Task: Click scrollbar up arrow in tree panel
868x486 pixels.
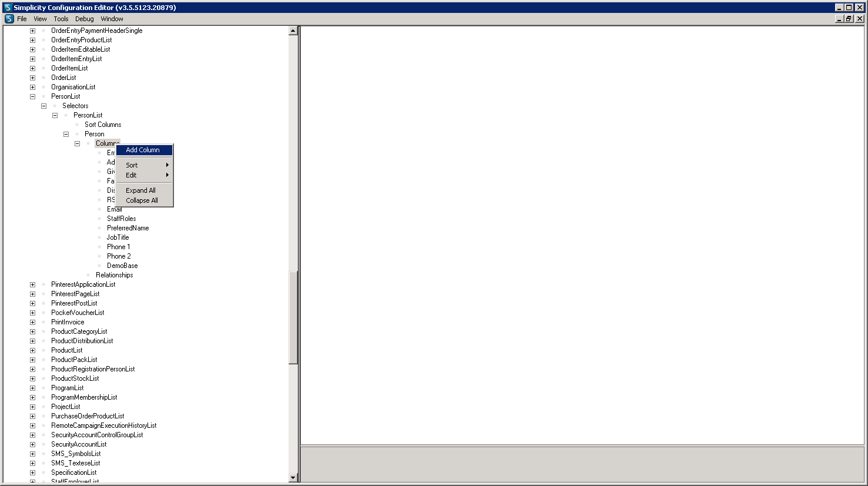Action: point(293,31)
